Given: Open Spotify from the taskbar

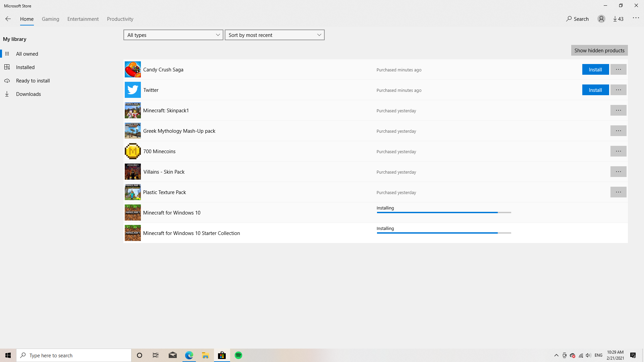Looking at the screenshot, I should (x=238, y=355).
